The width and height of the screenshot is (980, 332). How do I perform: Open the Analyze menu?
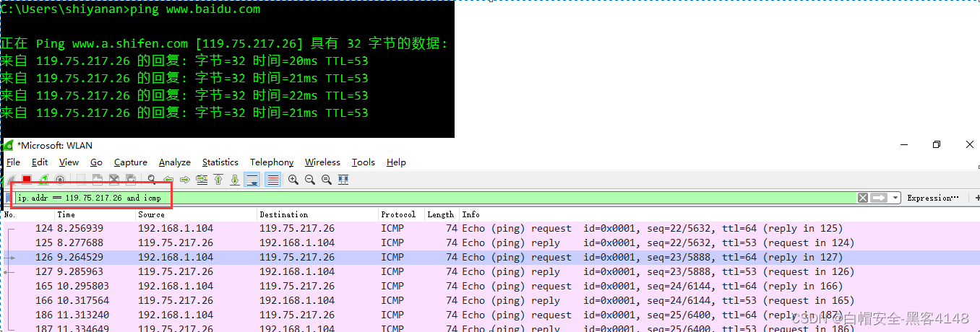click(174, 162)
